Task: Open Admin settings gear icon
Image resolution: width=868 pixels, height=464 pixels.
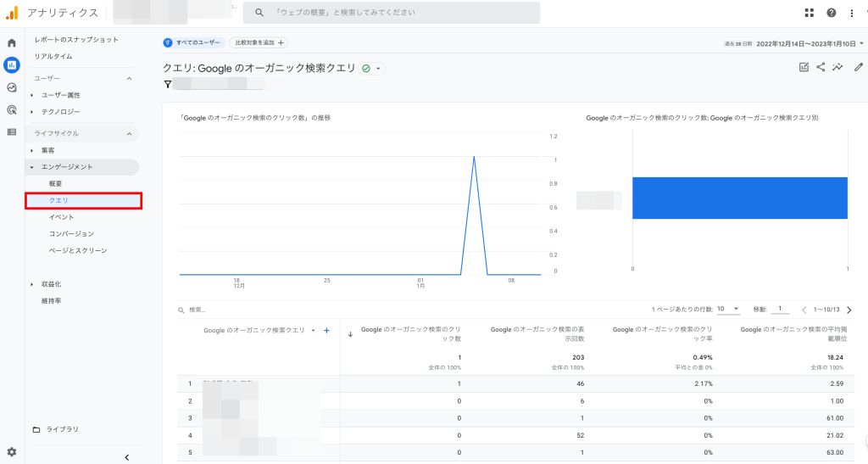Action: coord(12,452)
